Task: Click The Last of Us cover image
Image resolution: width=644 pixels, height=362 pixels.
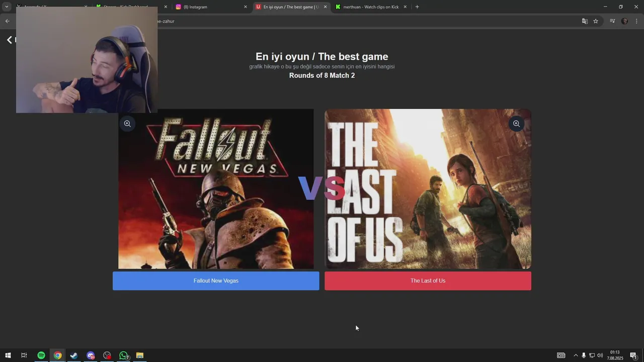Action: click(428, 189)
